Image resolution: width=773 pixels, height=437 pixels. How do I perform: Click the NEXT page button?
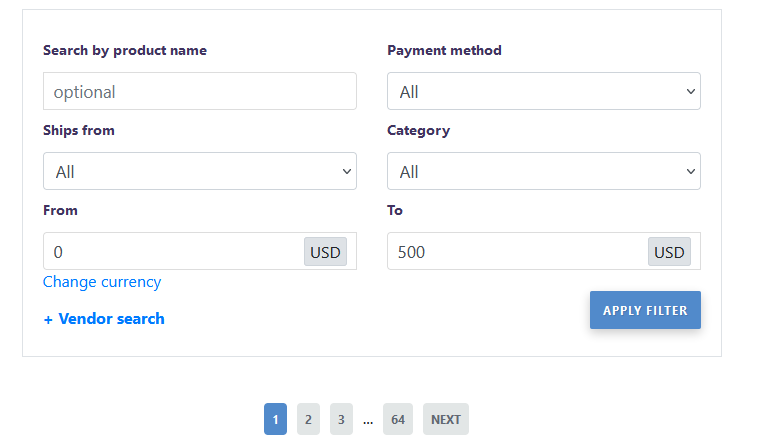[x=445, y=419]
